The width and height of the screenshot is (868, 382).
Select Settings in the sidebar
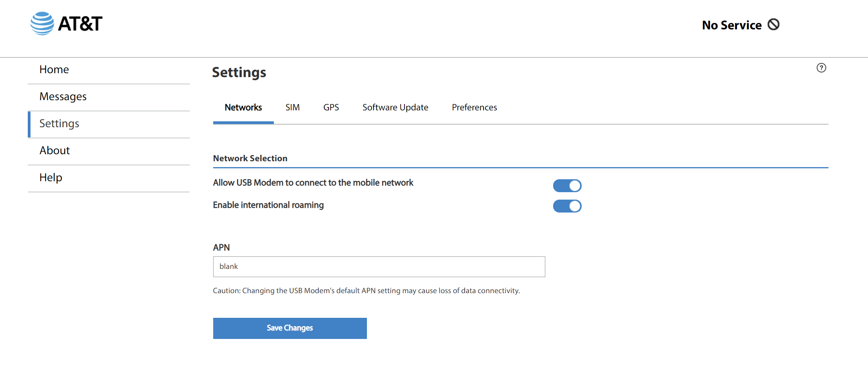point(109,124)
